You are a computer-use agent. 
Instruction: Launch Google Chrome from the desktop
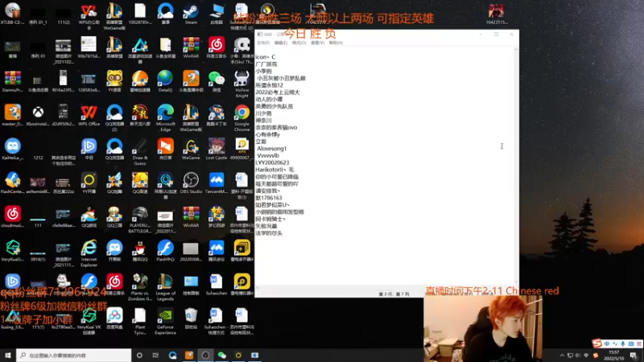pos(242,117)
